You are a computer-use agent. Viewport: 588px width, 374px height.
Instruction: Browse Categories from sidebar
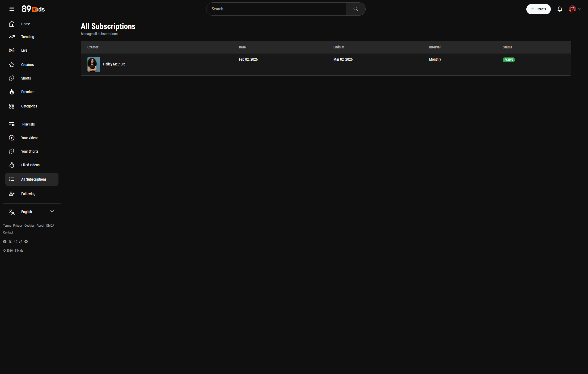[x=29, y=106]
